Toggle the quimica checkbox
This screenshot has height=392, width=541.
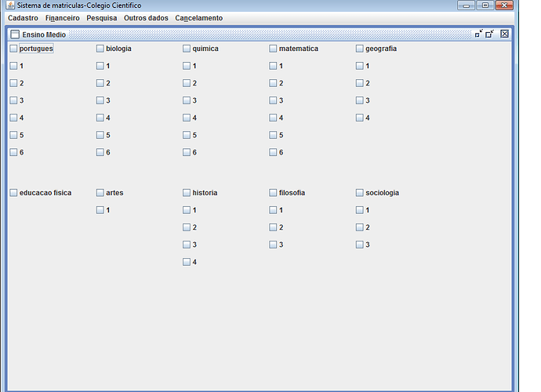[x=201, y=49]
